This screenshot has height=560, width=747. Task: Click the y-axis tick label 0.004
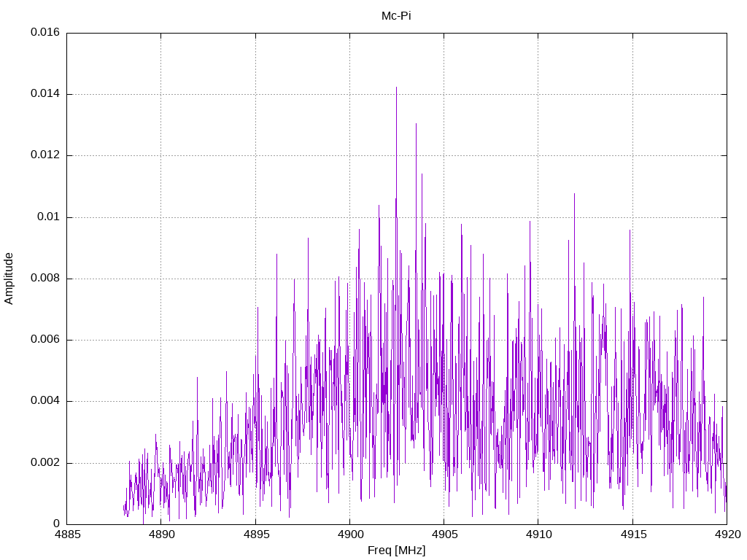pos(45,400)
